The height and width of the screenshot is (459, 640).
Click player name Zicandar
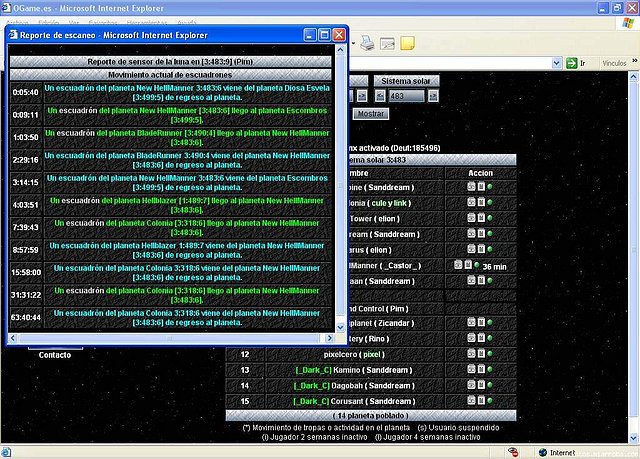tap(393, 323)
